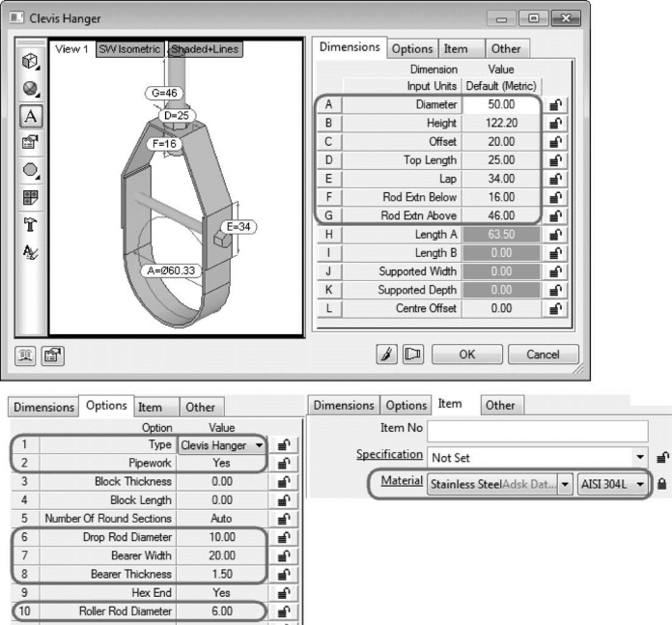Open the grid layout icon

31,198
